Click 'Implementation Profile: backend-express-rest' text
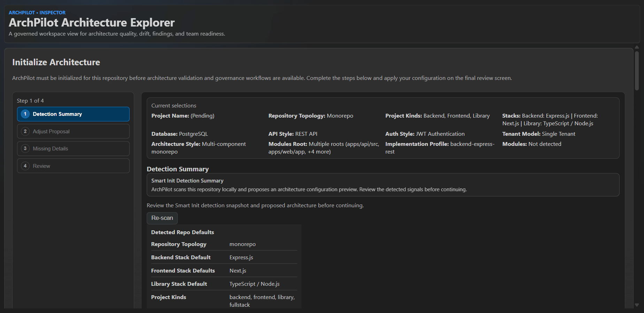Viewport: 644px width, 313px height. coord(440,148)
